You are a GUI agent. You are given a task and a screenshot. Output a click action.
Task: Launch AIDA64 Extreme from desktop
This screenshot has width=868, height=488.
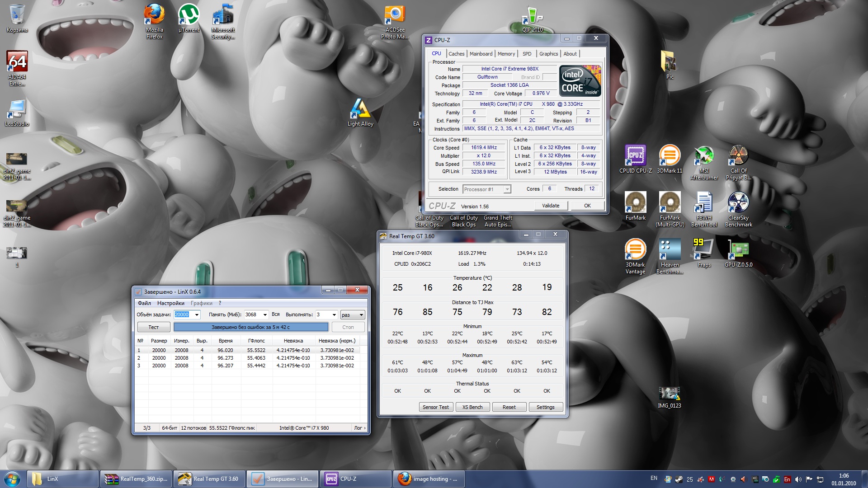pyautogui.click(x=17, y=68)
